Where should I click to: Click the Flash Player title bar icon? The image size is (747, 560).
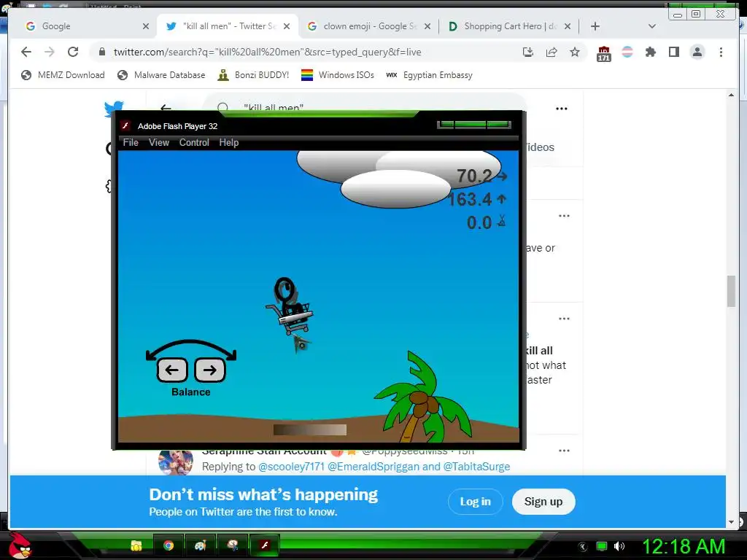pyautogui.click(x=125, y=125)
